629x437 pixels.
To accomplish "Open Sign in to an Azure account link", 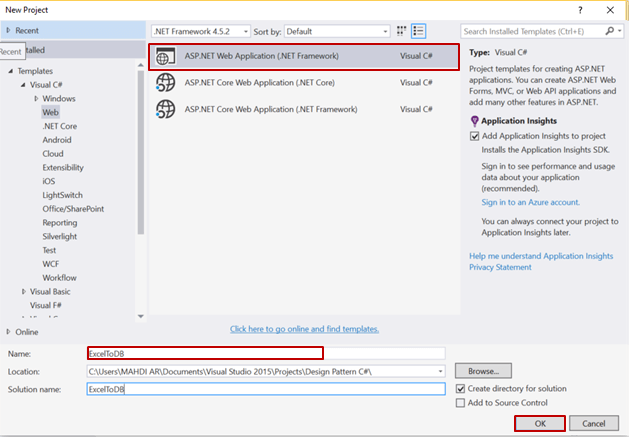I will point(530,202).
